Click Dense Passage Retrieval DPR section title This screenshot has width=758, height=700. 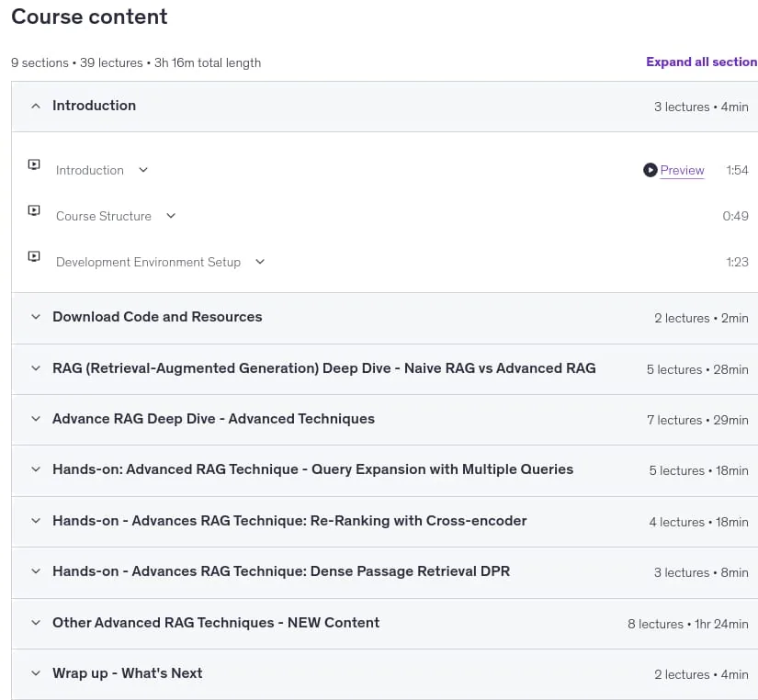[x=281, y=571]
